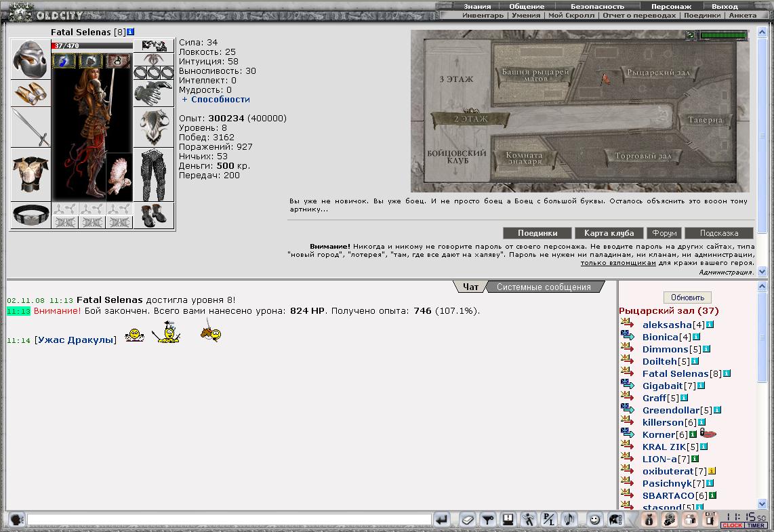The width and height of the screenshot is (774, 532).
Task: Open the Общение menu
Action: 527,6
